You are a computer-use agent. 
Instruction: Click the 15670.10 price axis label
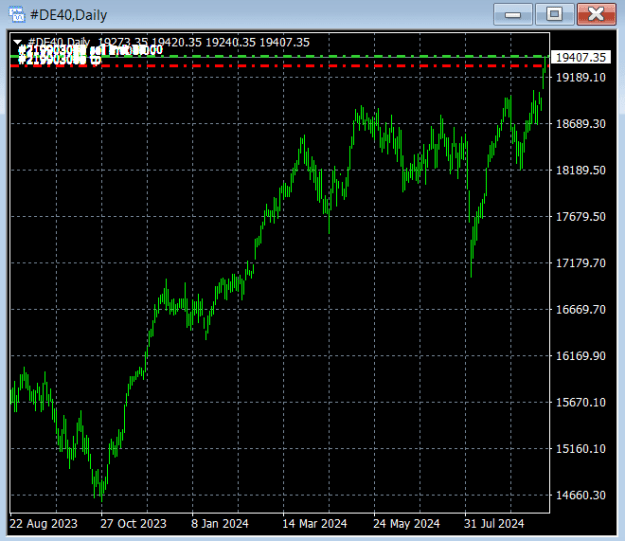tap(580, 402)
